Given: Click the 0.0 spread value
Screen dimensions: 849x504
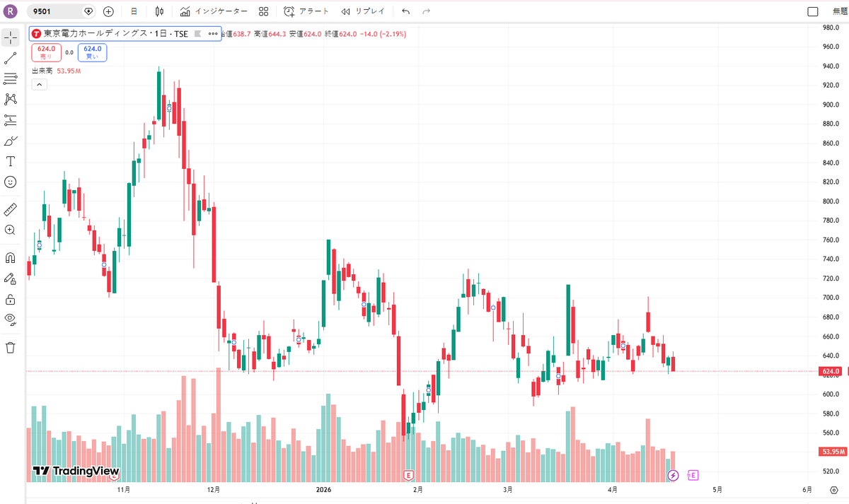Looking at the screenshot, I should point(69,52).
